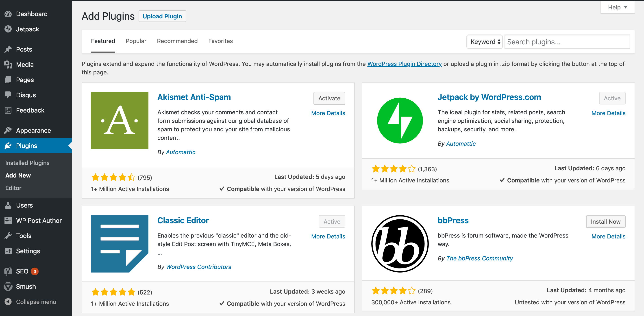Screen dimensions: 644x316
Task: Click the Tools wrench icon
Action: [8, 236]
